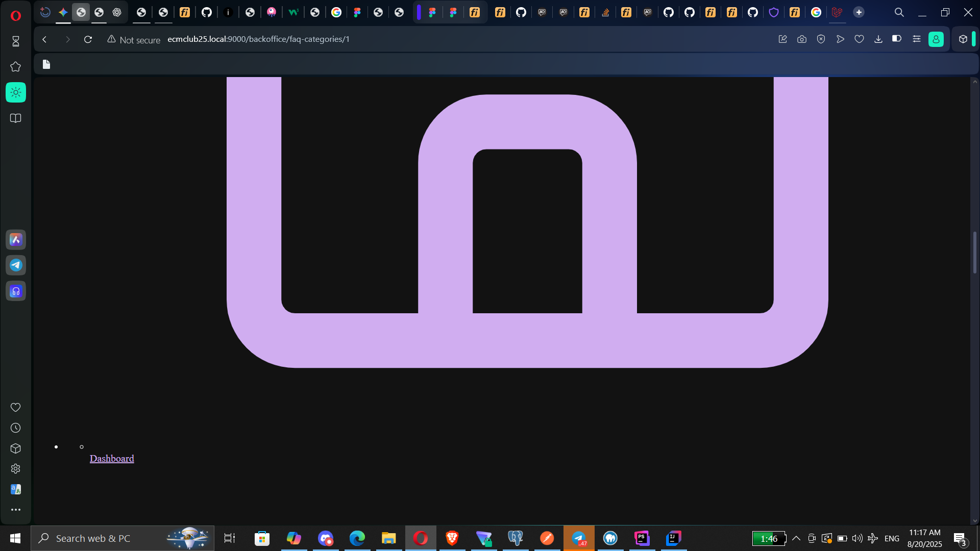Add page to bookmarks with heart icon
The height and width of the screenshot is (551, 980).
pos(859,39)
